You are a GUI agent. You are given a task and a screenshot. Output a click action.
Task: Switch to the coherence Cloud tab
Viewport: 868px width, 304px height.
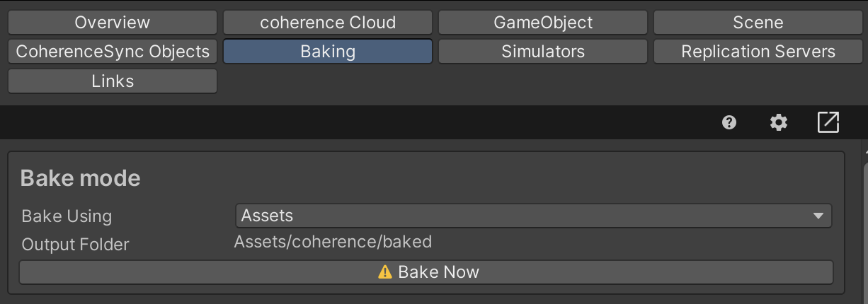tap(328, 23)
